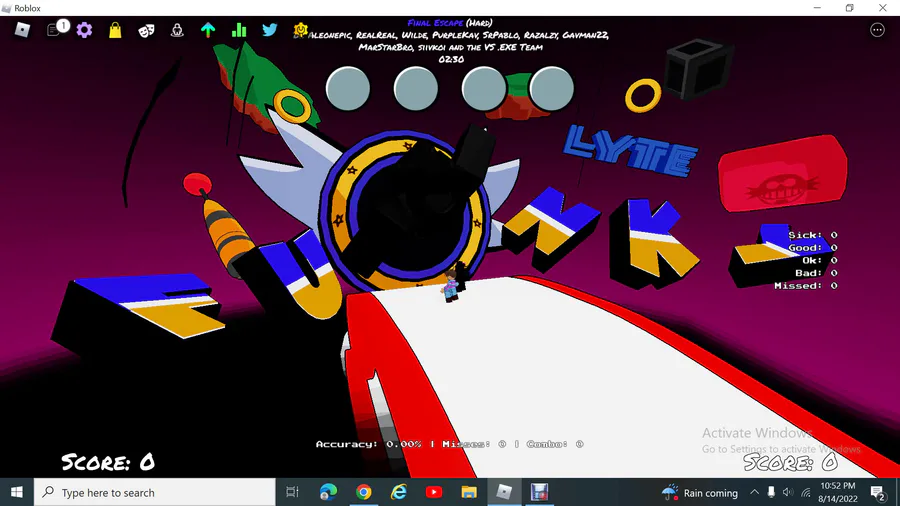Viewport: 900px width, 506px height.
Task: Click the song timer 02:30
Action: click(451, 59)
